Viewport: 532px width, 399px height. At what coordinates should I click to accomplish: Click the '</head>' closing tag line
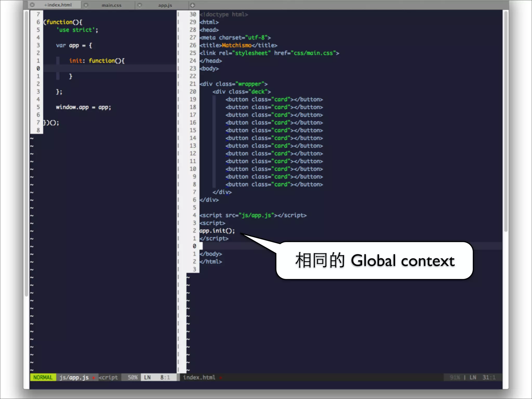point(211,61)
